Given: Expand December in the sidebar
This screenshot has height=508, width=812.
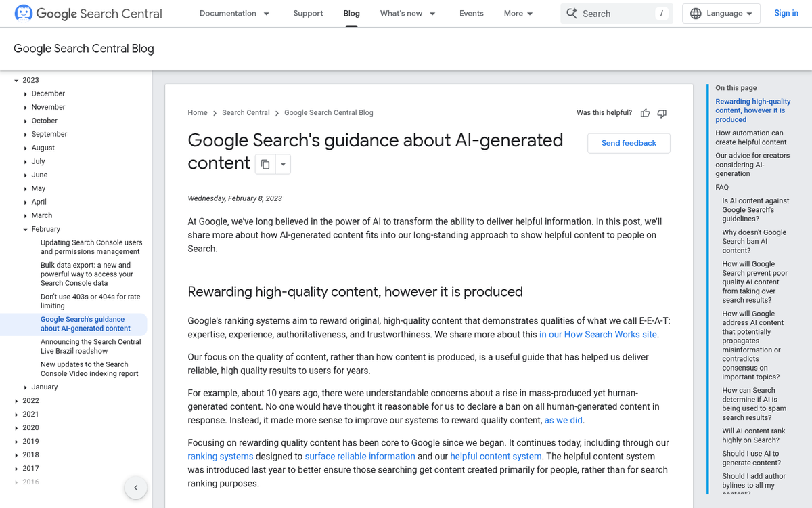Looking at the screenshot, I should click(x=25, y=93).
